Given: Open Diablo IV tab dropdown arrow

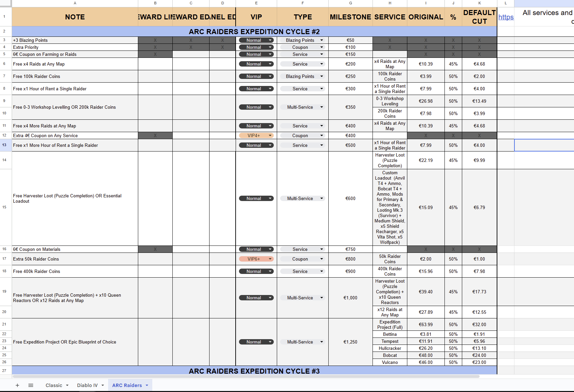Looking at the screenshot, I should click(x=103, y=385).
